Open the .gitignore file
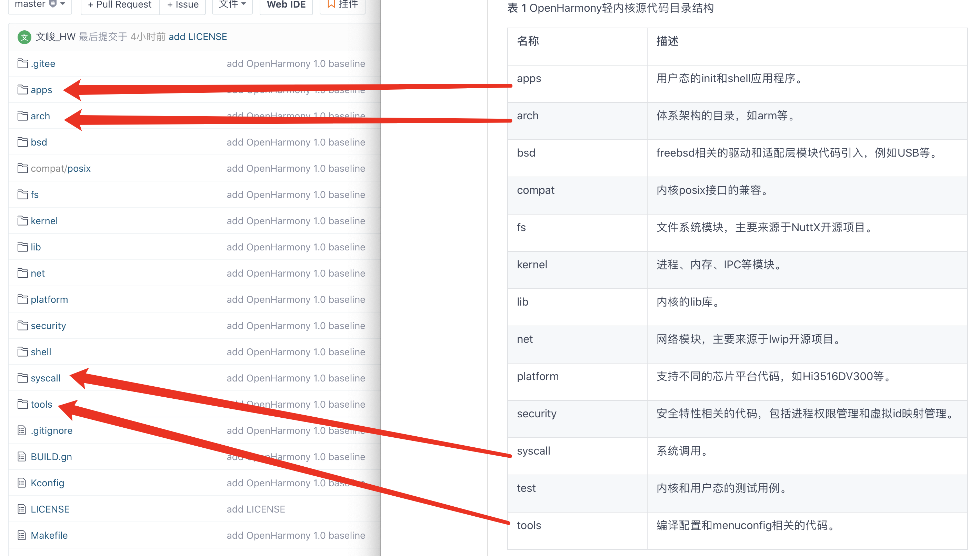 pos(51,430)
